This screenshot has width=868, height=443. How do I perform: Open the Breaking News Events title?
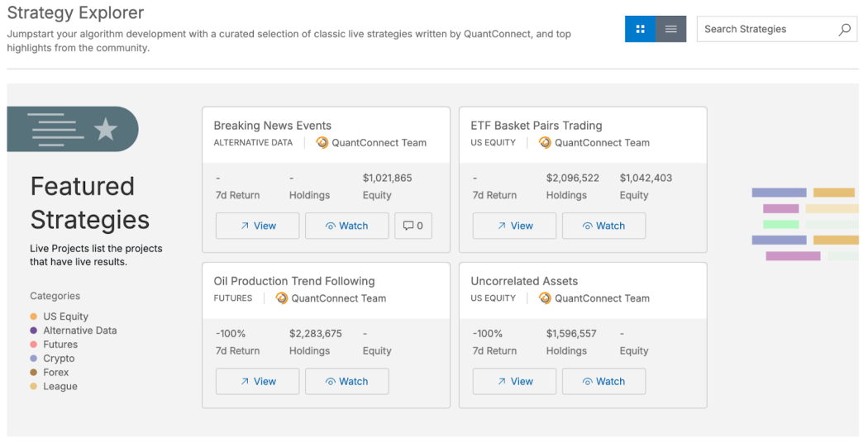(272, 126)
